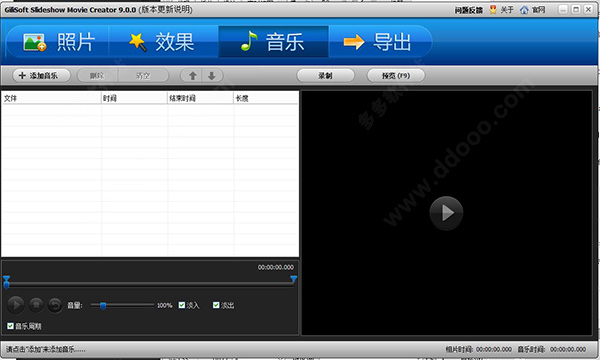Image resolution: width=600 pixels, height=360 pixels.
Task: Click the 版本更新说明 version notes link
Action: pos(165,10)
